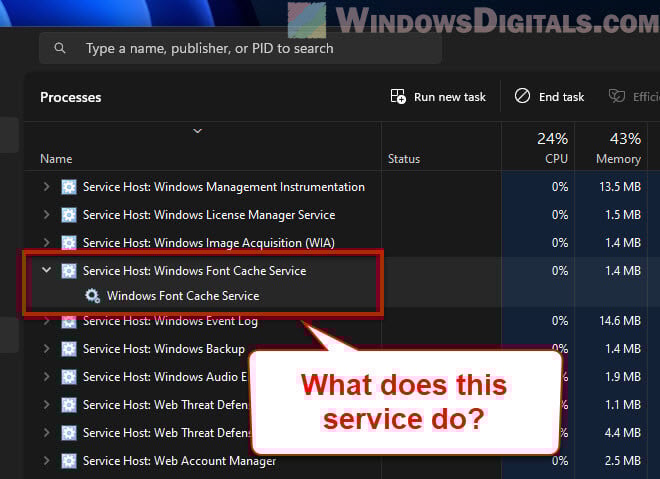Sort by the Status column header
Image resolution: width=660 pixels, height=479 pixels.
click(404, 159)
